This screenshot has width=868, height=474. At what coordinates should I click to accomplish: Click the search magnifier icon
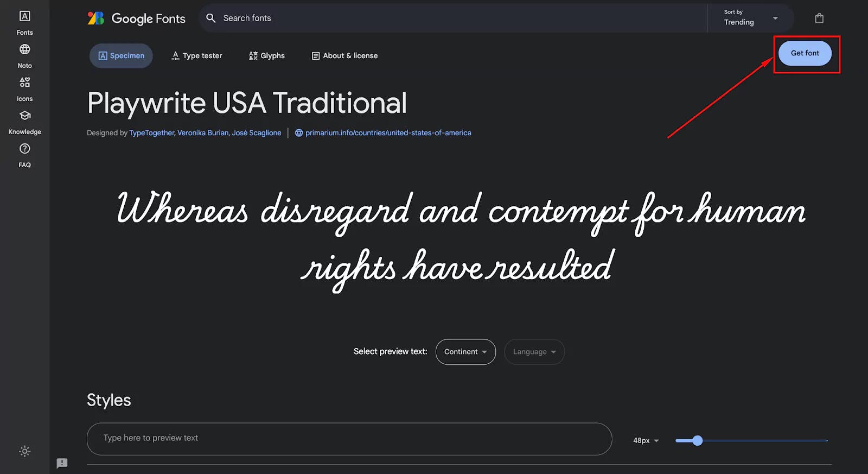(210, 18)
